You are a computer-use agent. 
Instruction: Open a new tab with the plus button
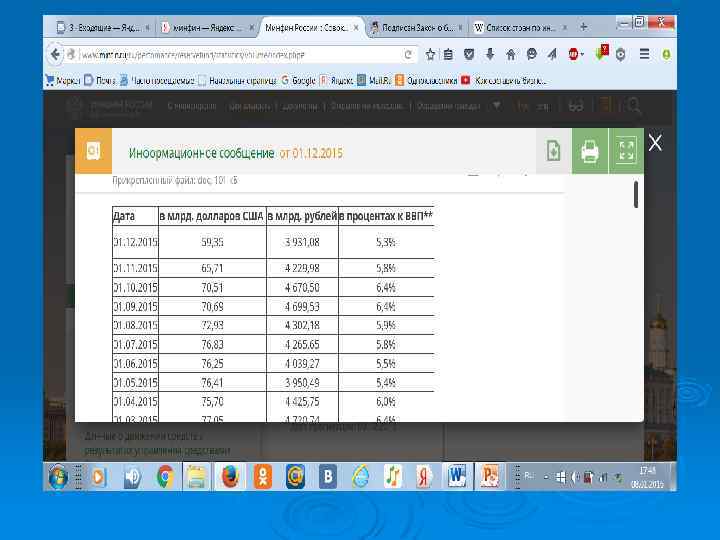coord(584,27)
